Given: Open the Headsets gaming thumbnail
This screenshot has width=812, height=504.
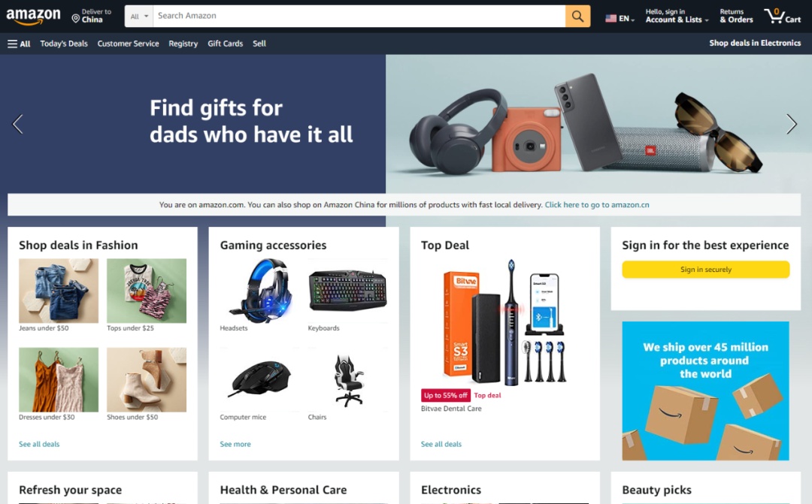Looking at the screenshot, I should (x=260, y=291).
